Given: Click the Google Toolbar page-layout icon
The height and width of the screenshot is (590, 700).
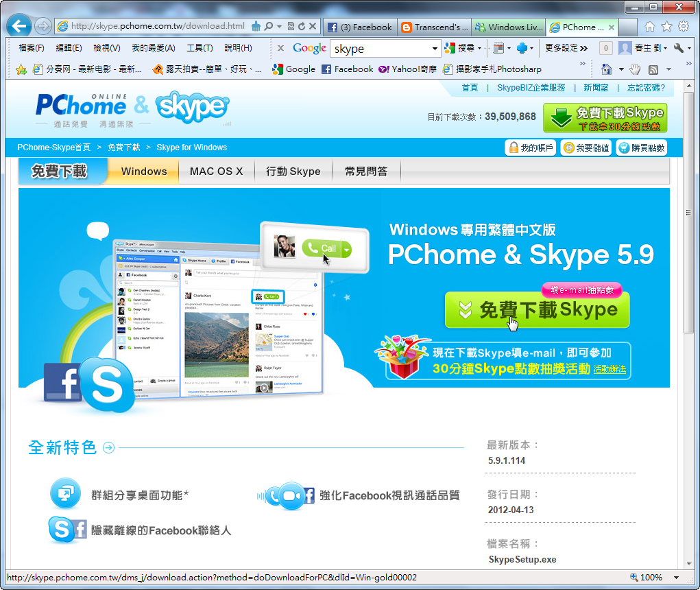Looking at the screenshot, I should click(x=498, y=48).
